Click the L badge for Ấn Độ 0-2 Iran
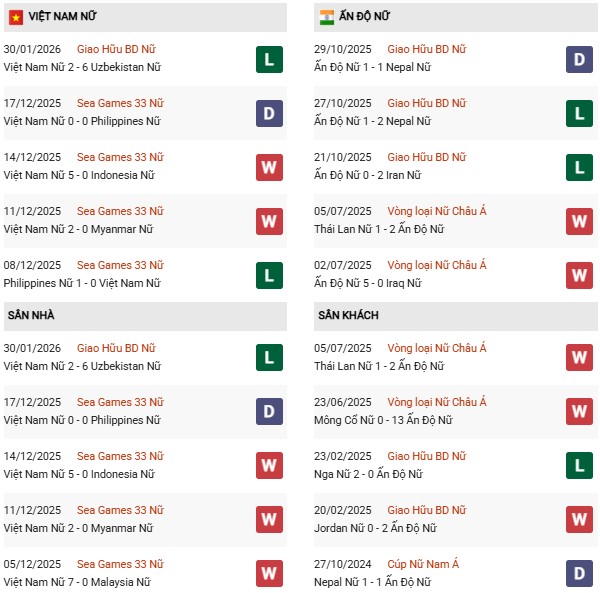This screenshot has width=600, height=593. pyautogui.click(x=579, y=166)
